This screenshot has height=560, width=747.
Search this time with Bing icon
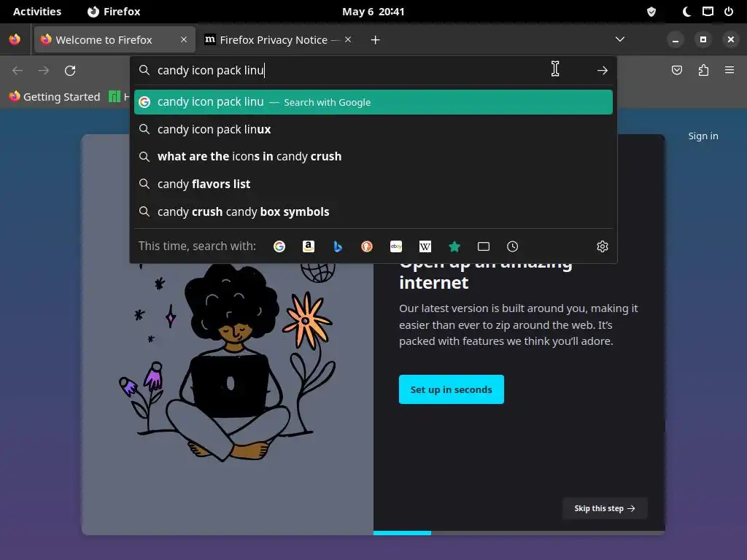[x=338, y=246]
